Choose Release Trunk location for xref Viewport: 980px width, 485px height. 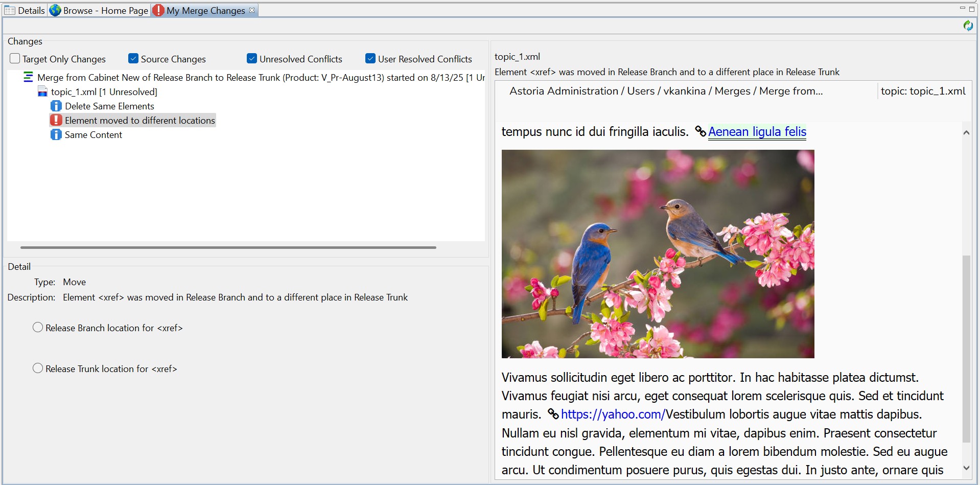(x=38, y=368)
